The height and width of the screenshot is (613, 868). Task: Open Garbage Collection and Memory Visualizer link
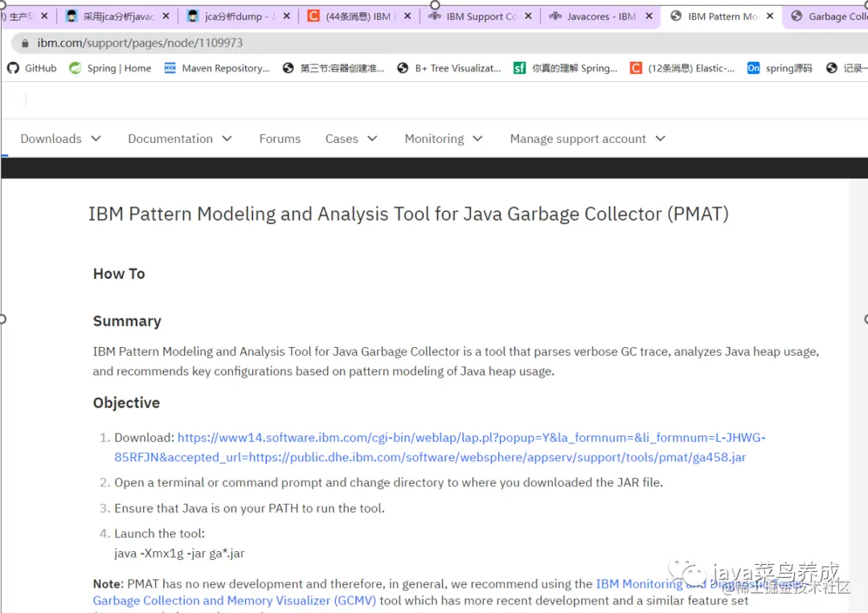tap(234, 601)
